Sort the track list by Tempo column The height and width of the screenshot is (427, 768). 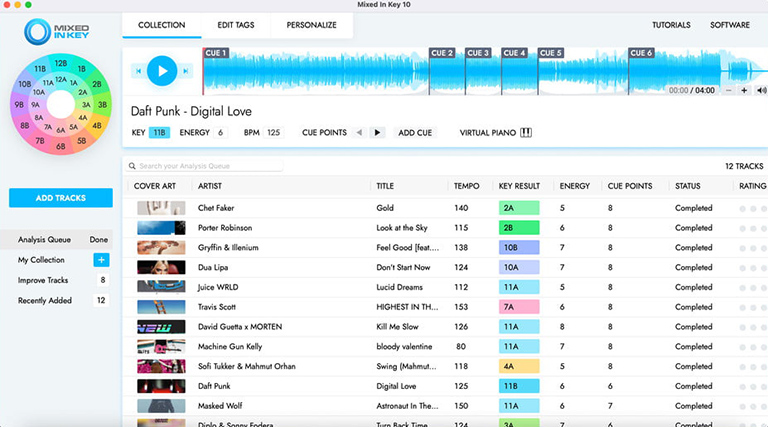coord(467,186)
